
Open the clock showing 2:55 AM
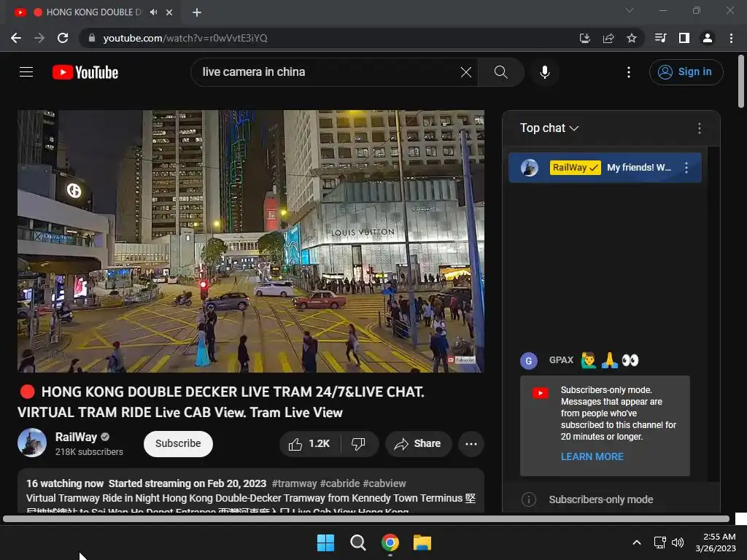click(716, 542)
